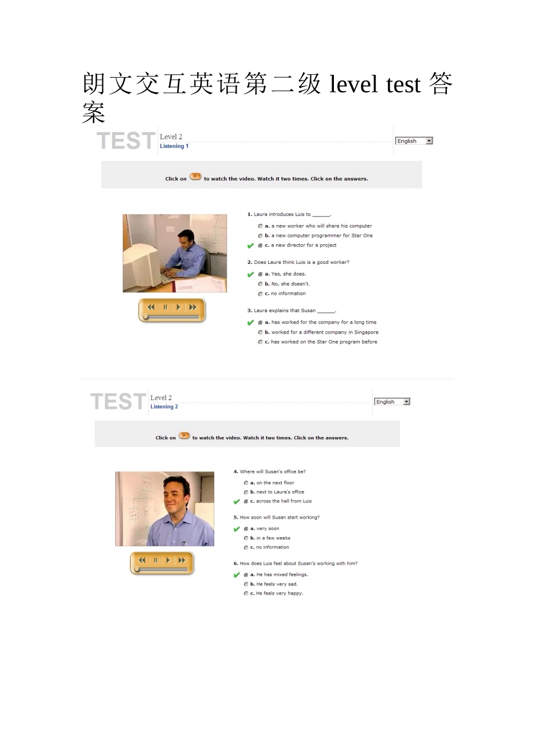Open the English language dropdown in Listening 2
Screen dimensions: 534x756
[392, 402]
